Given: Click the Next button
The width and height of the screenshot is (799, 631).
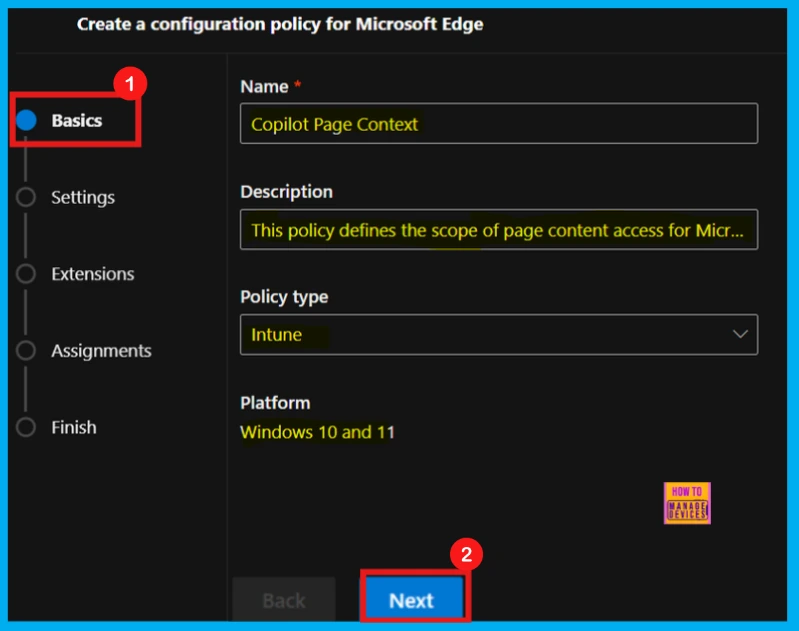Looking at the screenshot, I should tap(412, 600).
